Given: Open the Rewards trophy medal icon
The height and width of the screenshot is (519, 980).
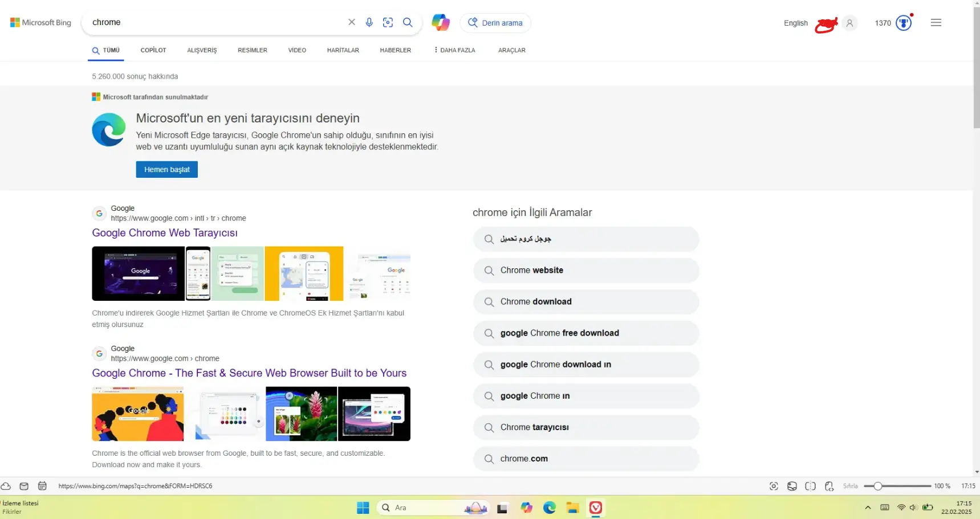Looking at the screenshot, I should (x=904, y=23).
